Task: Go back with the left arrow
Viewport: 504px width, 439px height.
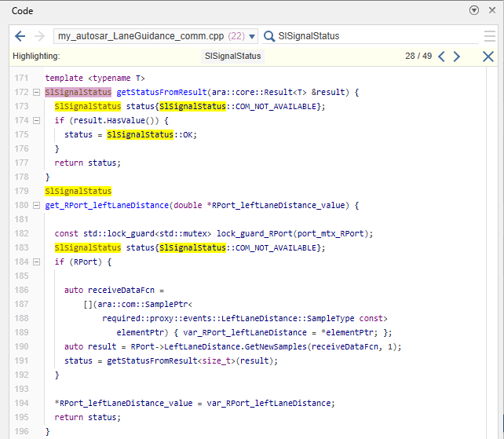Action: pos(20,36)
